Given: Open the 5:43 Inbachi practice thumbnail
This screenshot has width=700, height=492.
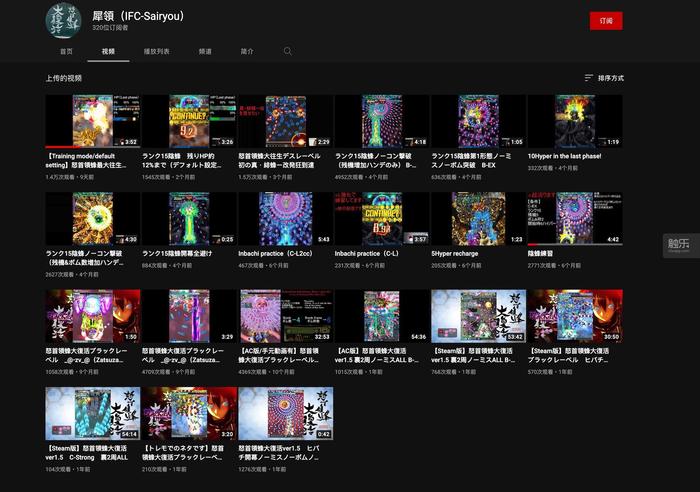Looking at the screenshot, I should pyautogui.click(x=286, y=219).
